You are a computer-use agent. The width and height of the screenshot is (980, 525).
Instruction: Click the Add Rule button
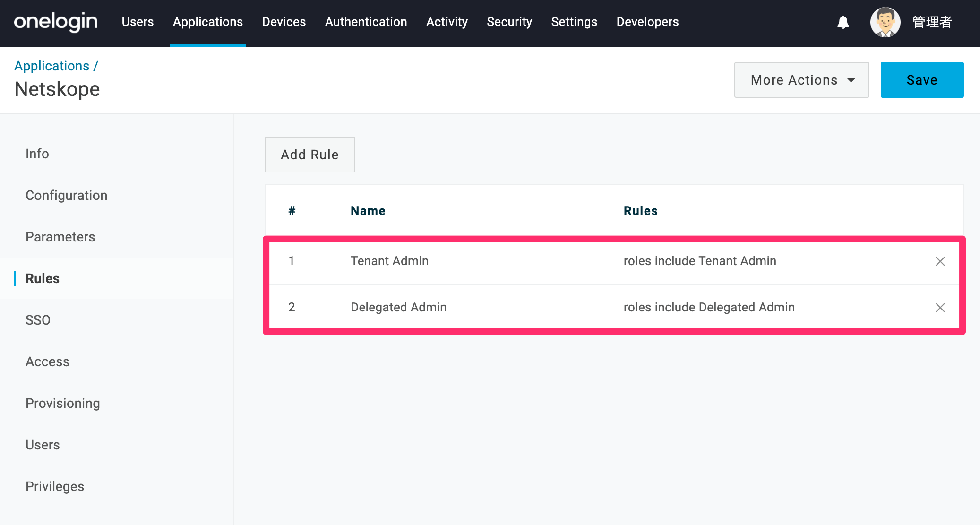click(x=309, y=155)
